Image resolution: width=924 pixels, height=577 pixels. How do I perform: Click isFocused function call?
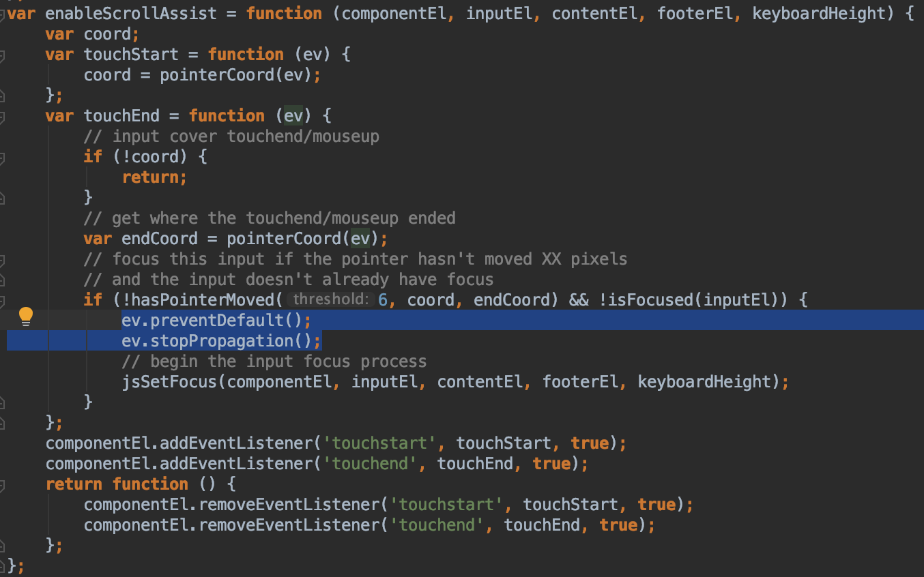point(646,299)
